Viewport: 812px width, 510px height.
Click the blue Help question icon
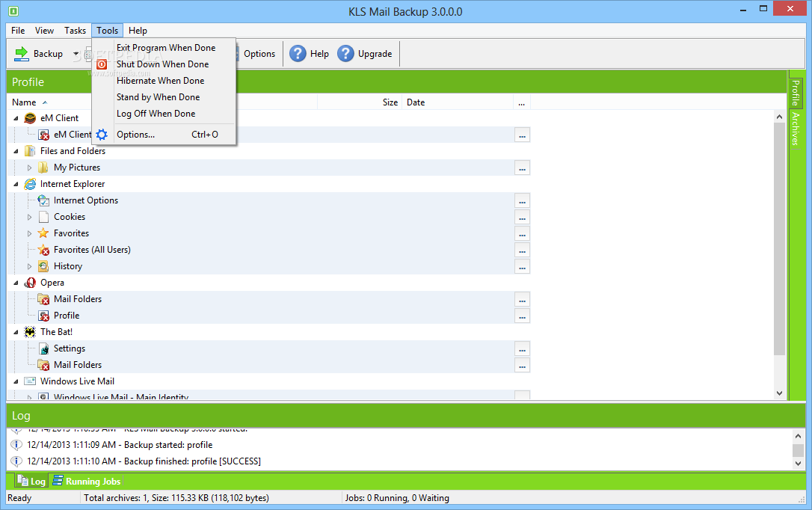298,53
